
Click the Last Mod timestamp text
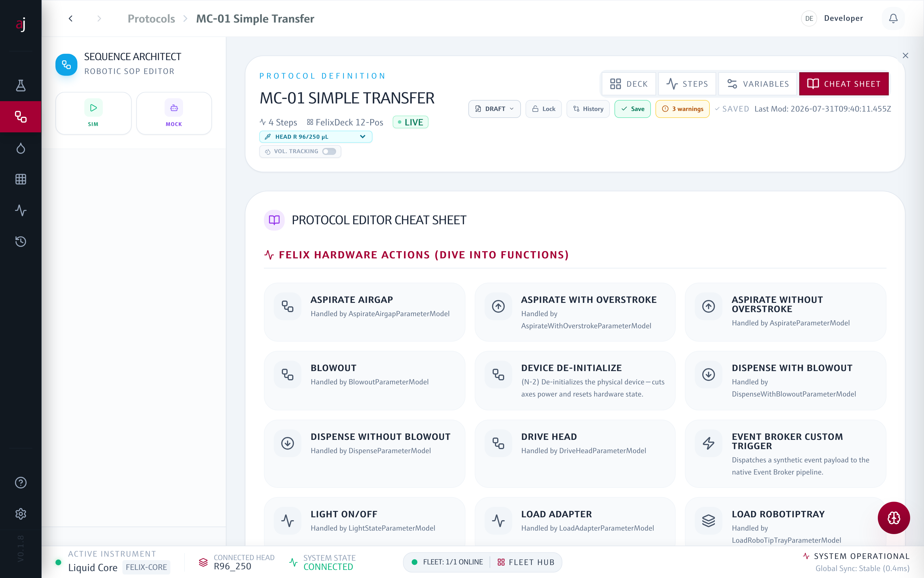[x=822, y=109]
